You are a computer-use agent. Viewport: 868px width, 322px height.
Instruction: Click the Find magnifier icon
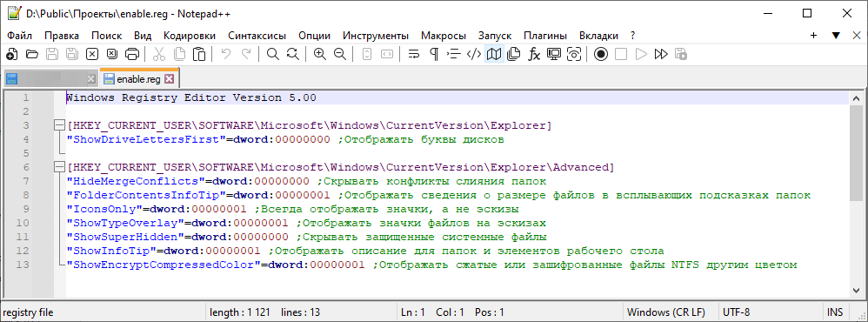coord(272,54)
